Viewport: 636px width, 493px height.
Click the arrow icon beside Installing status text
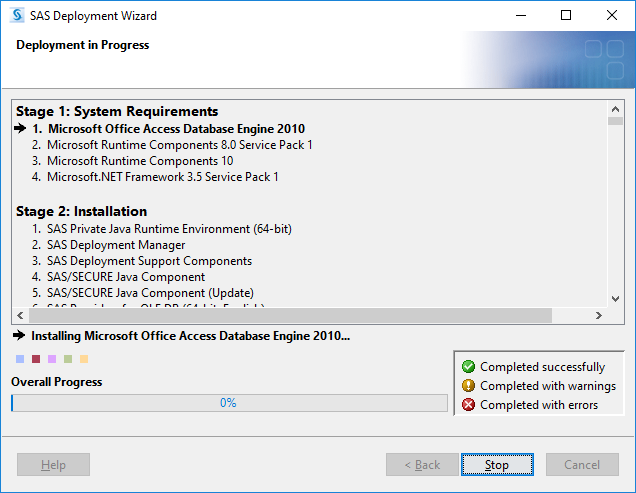pyautogui.click(x=19, y=335)
